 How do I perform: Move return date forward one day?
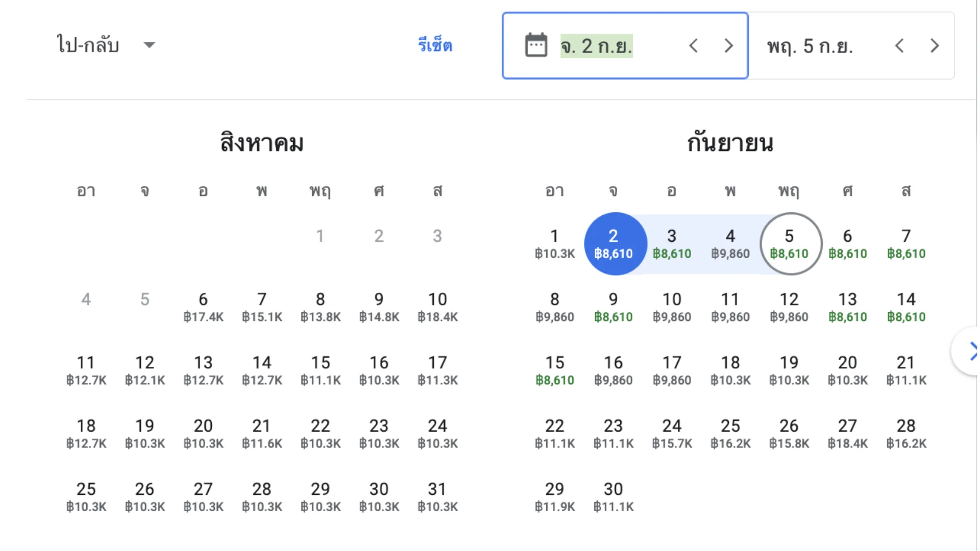(x=935, y=46)
